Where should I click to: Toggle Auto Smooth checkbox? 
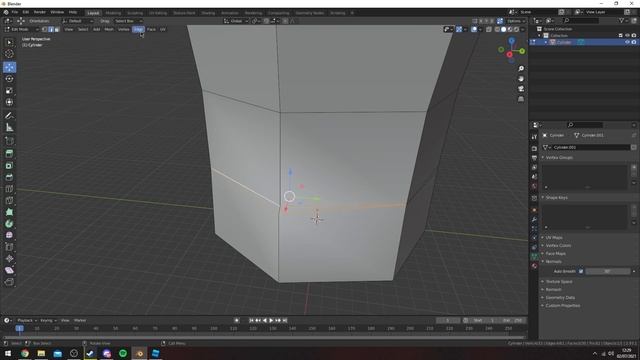581,271
